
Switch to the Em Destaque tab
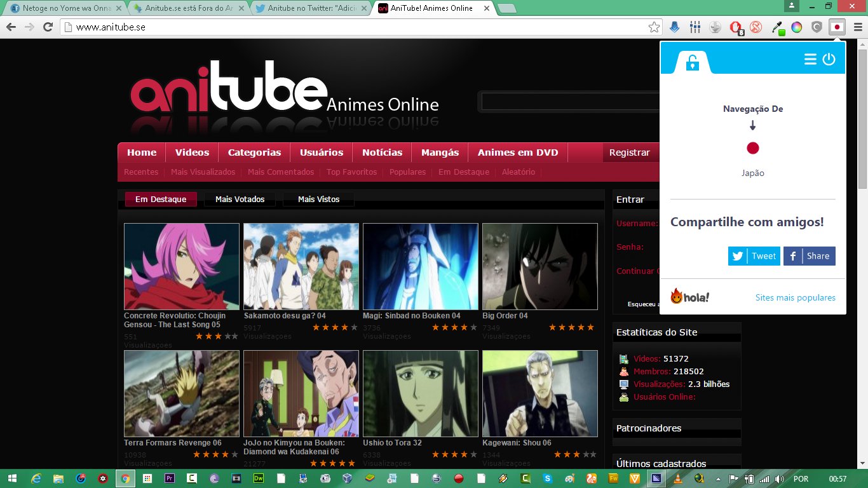161,200
